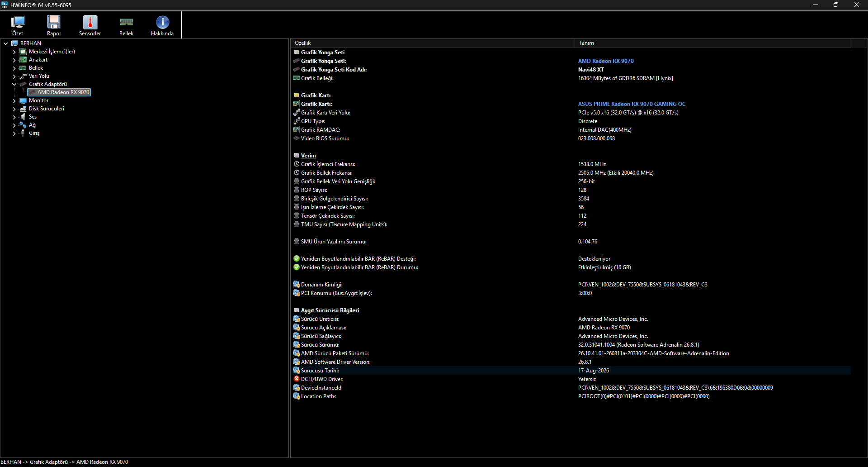The width and height of the screenshot is (868, 467).
Task: Click the Tanım column header
Action: 712,43
